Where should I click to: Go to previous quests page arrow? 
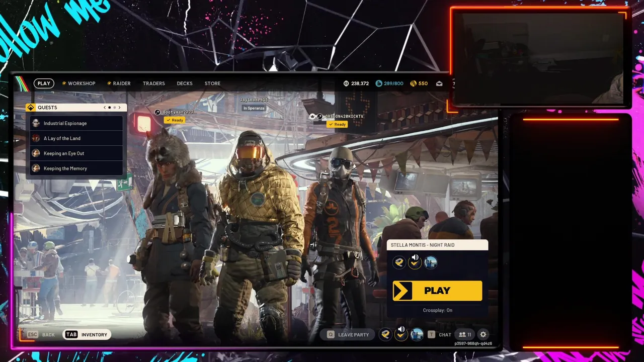[105, 108]
